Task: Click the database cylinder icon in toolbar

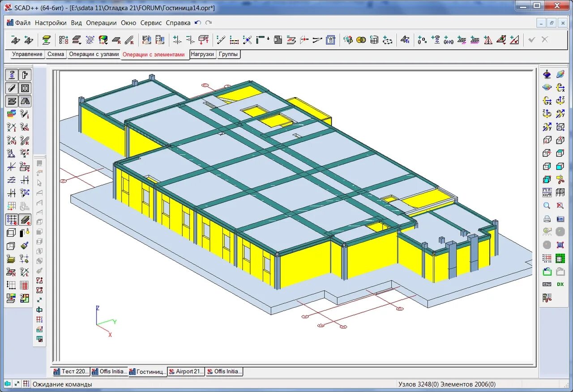Action: coord(374,40)
